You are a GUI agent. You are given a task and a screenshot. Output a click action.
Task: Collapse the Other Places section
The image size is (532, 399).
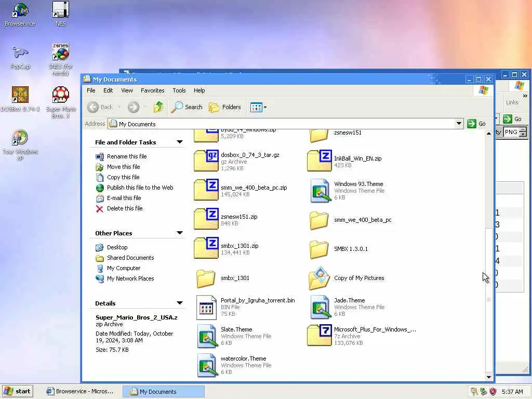(180, 233)
